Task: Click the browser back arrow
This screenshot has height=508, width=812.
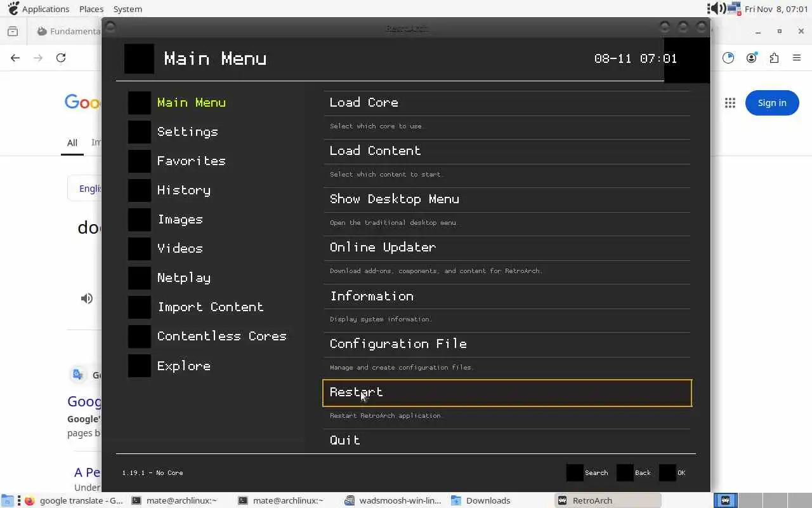Action: [15, 58]
